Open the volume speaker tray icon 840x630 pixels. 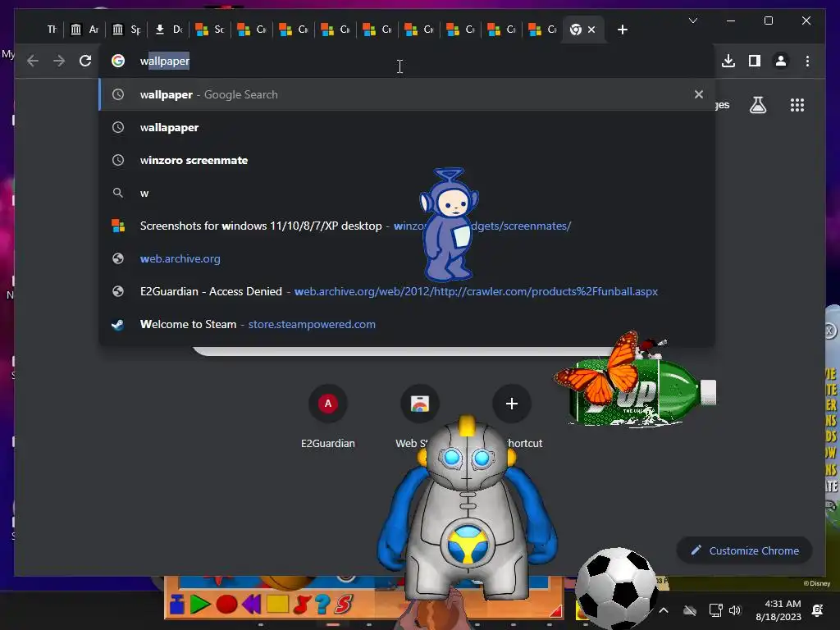(734, 610)
